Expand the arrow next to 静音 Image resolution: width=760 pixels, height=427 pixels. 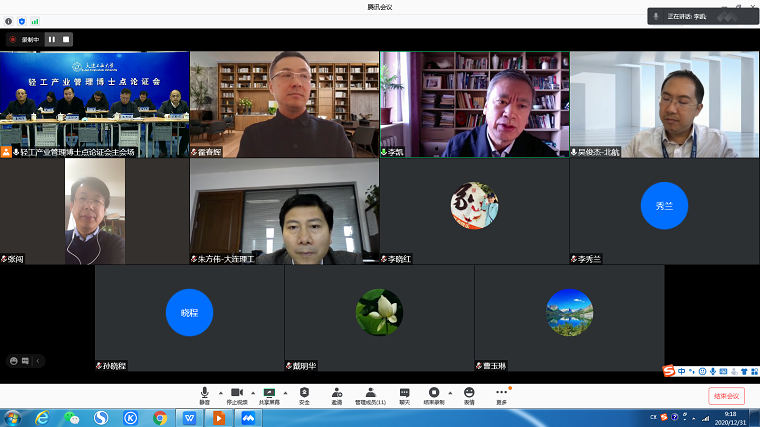click(219, 392)
